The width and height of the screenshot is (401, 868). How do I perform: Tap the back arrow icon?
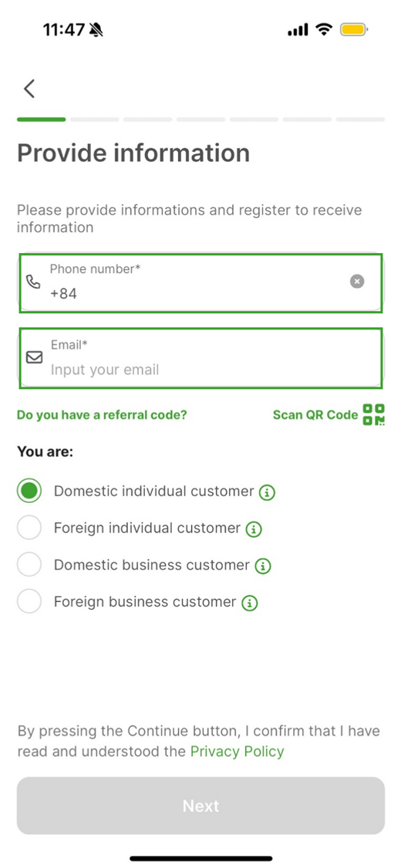coord(29,89)
